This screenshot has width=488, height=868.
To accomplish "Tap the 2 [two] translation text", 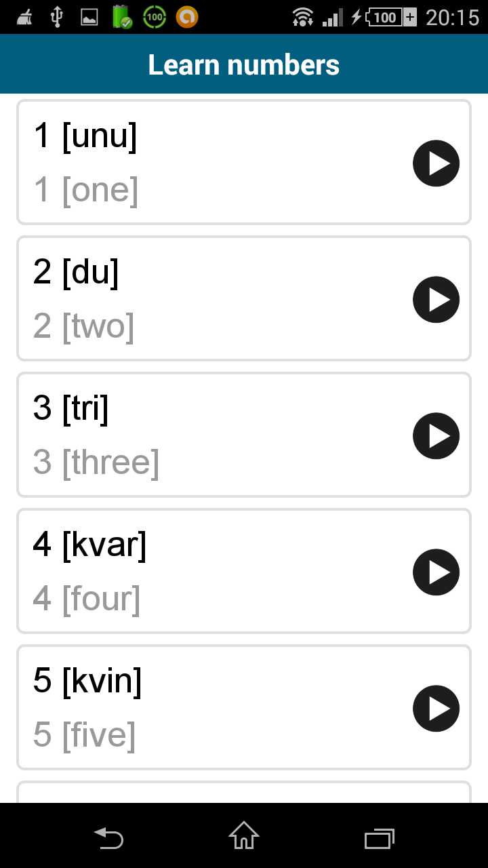I will pos(84,326).
